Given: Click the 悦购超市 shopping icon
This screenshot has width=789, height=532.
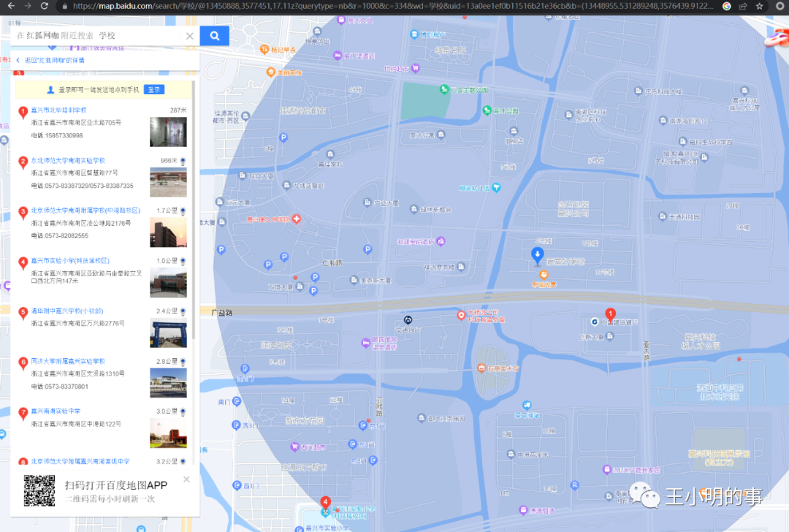Looking at the screenshot, I should (x=416, y=68).
